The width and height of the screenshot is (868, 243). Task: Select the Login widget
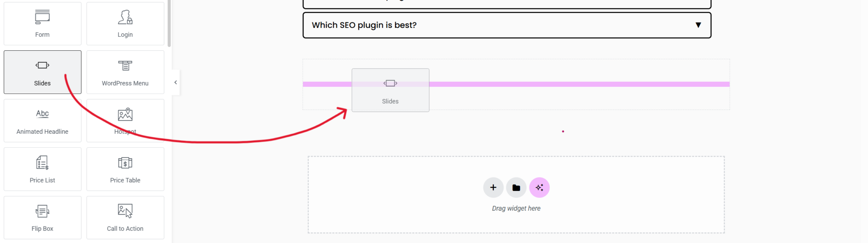(125, 24)
